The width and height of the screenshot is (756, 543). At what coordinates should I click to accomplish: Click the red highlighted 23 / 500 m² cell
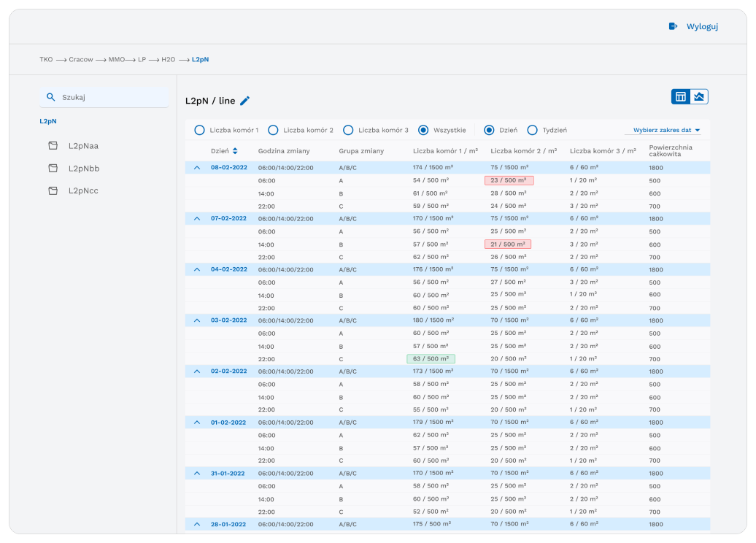pyautogui.click(x=509, y=180)
